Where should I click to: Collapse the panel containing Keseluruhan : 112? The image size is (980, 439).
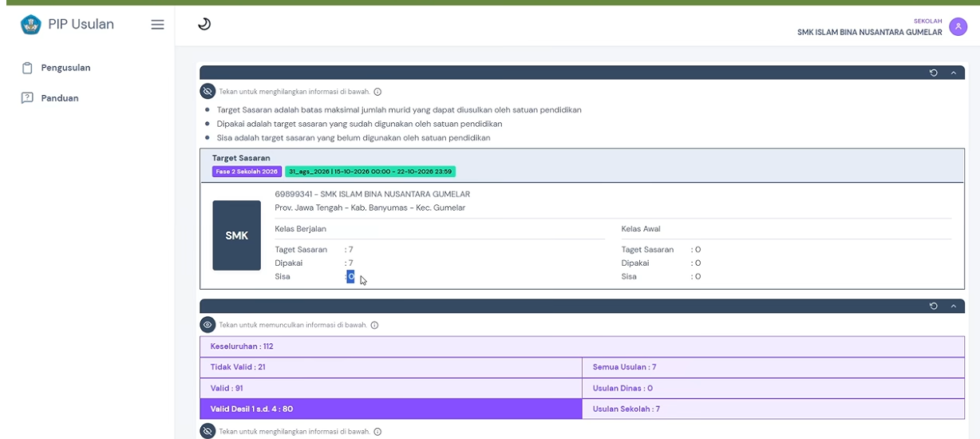point(953,307)
